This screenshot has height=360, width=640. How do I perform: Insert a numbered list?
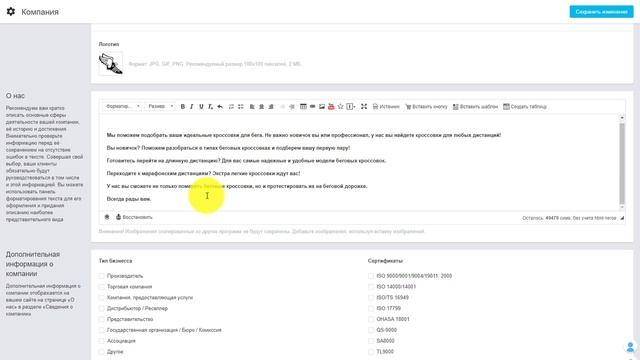click(231, 107)
